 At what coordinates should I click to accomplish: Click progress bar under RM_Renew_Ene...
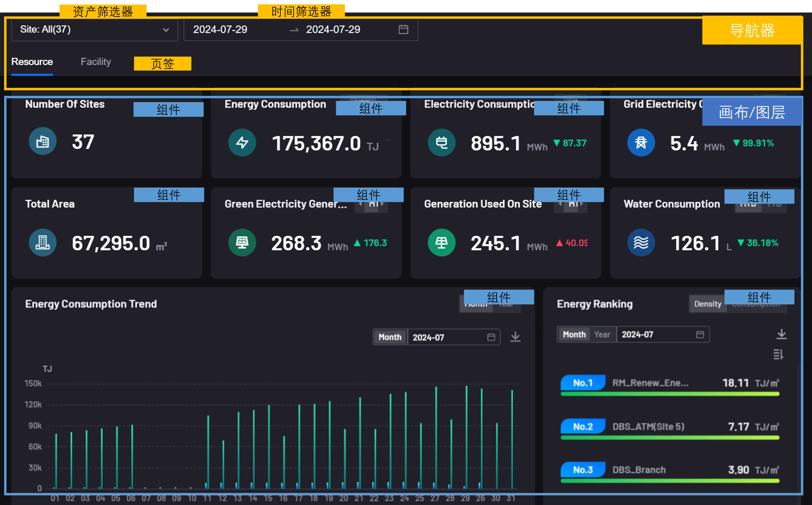670,394
